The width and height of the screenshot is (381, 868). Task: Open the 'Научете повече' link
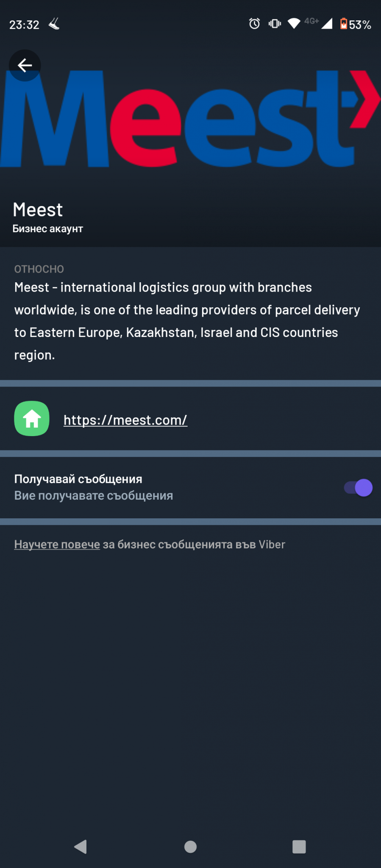coord(57,545)
